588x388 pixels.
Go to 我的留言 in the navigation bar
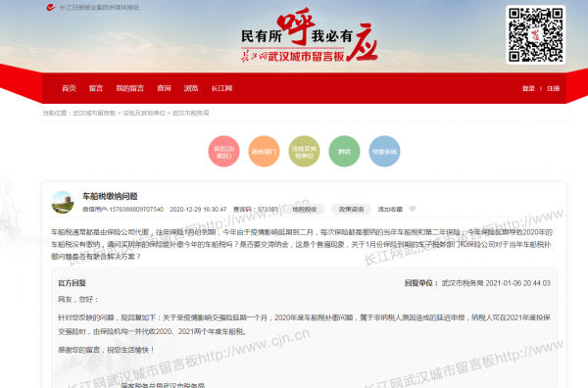pyautogui.click(x=129, y=88)
